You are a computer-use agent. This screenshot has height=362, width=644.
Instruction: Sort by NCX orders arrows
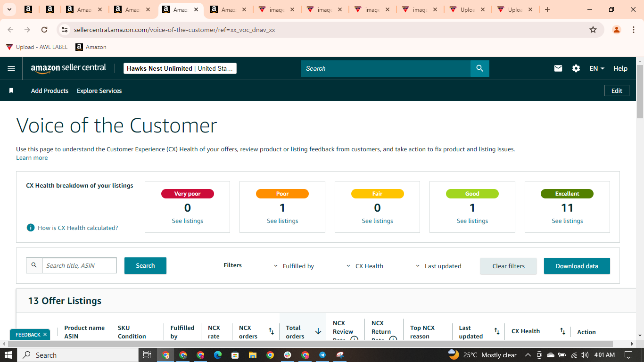click(x=272, y=331)
